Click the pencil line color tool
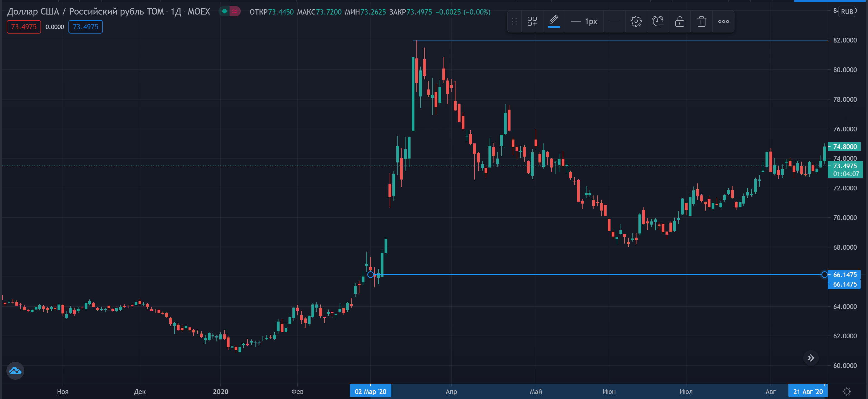Image resolution: width=868 pixels, height=399 pixels. pos(554,22)
